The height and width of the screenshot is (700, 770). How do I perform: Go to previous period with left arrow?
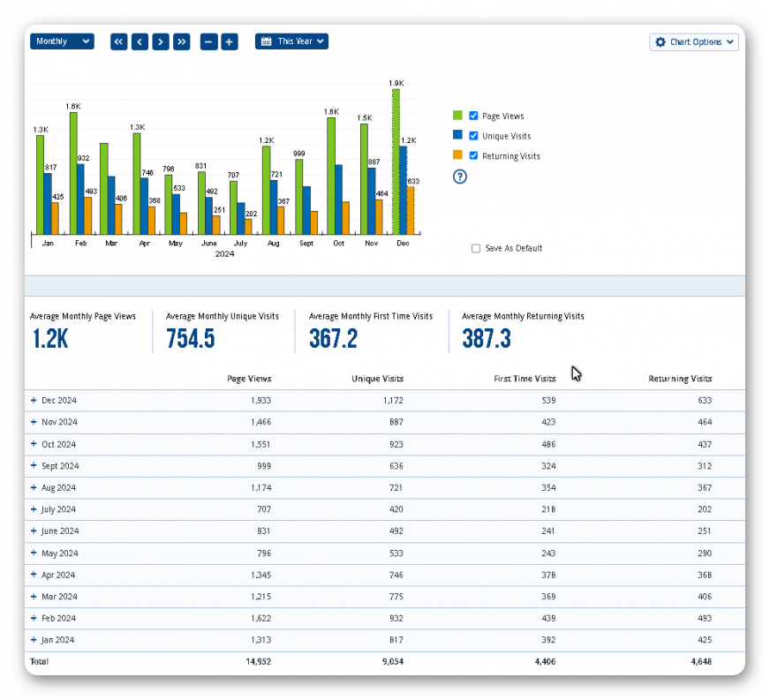(140, 41)
